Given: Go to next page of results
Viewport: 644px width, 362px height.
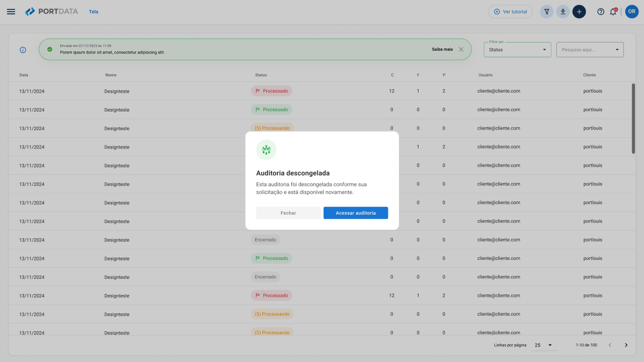Looking at the screenshot, I should (626, 345).
